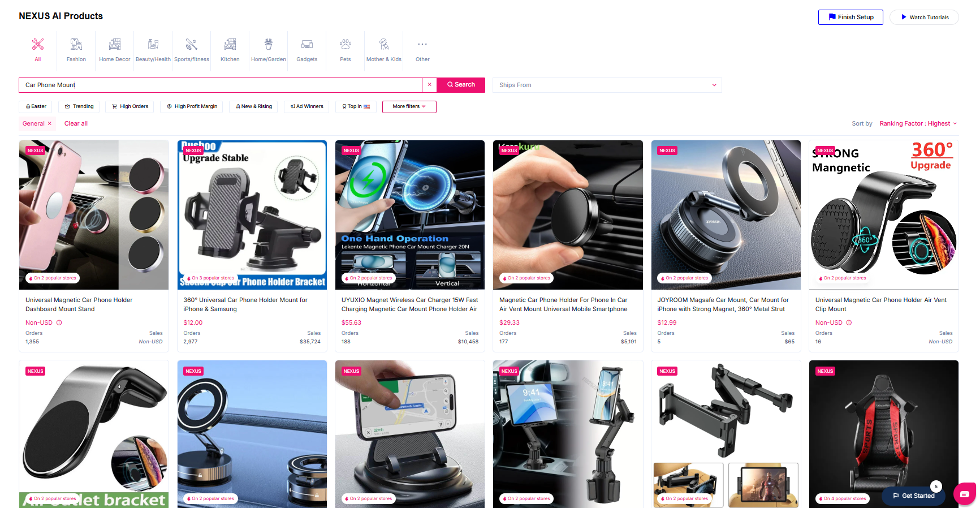Click in the Car Phone Mount search field
Screen dimensions: 980x508
click(x=221, y=85)
